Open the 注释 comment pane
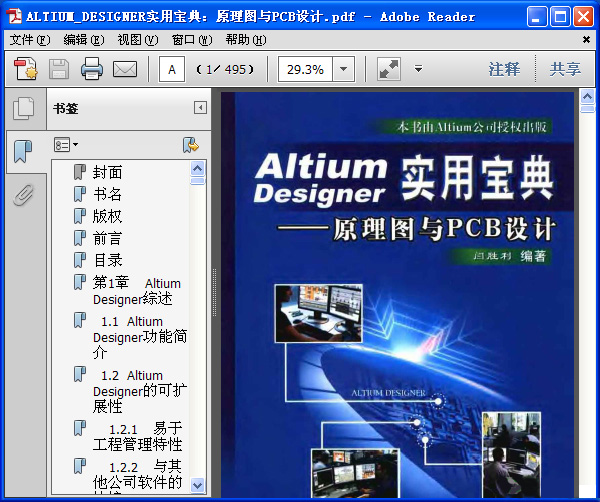Viewport: 600px width, 502px height. (504, 69)
